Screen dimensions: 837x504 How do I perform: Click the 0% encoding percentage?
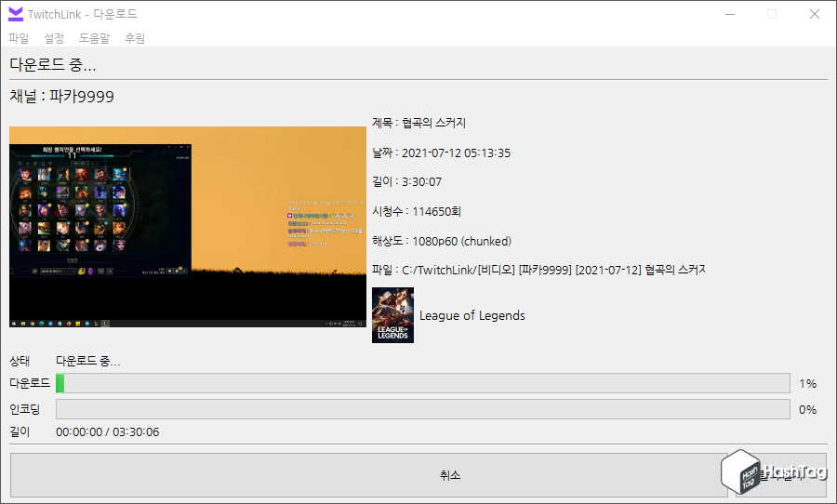pos(807,410)
